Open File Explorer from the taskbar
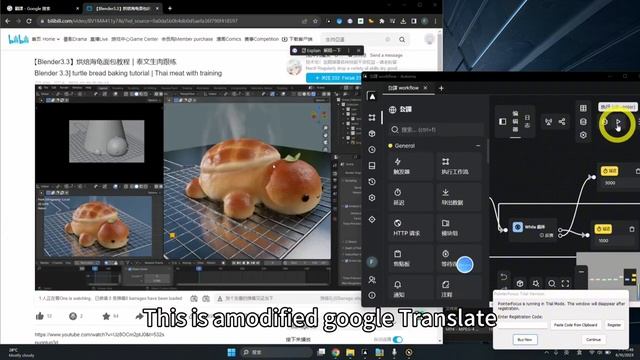Screen dimensions: 640x360 [x=350, y=352]
